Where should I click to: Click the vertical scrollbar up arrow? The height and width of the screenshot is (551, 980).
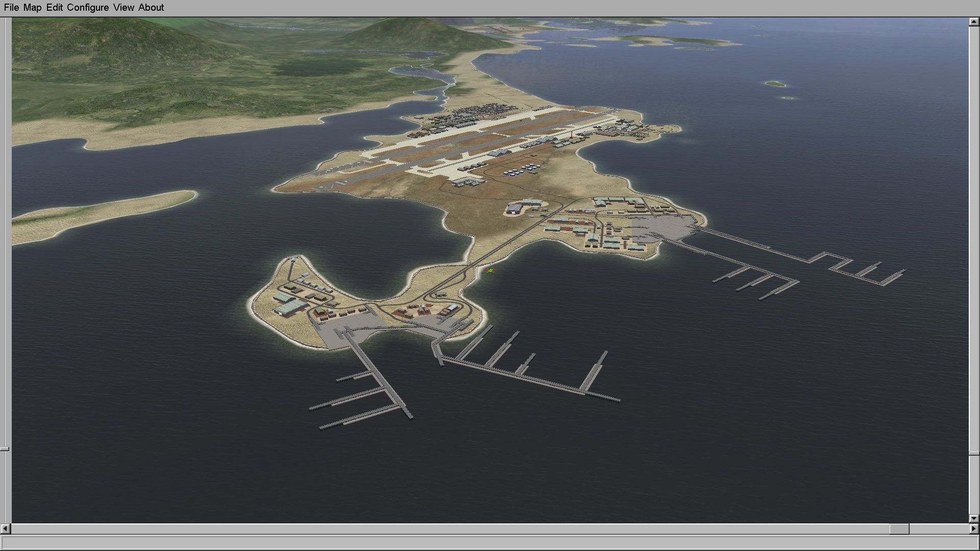974,22
